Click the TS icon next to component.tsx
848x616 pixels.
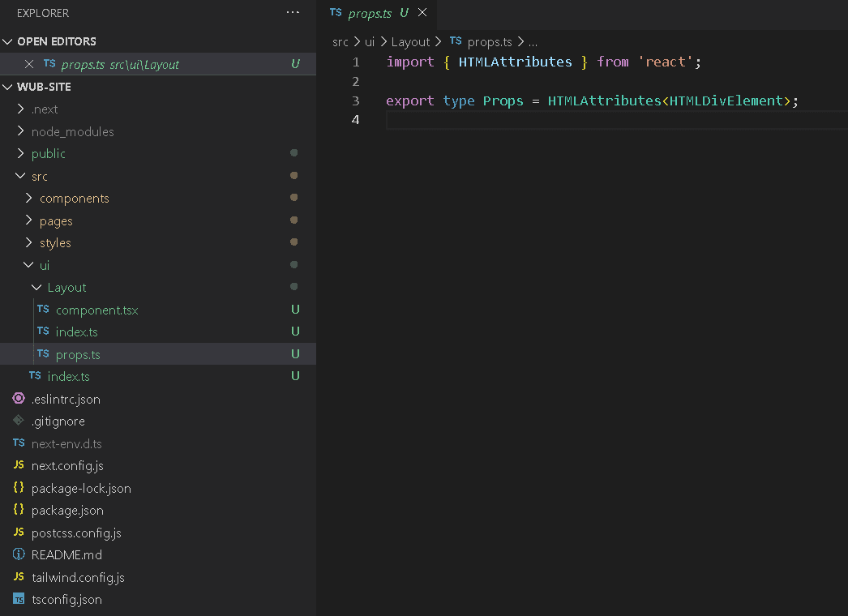[43, 310]
